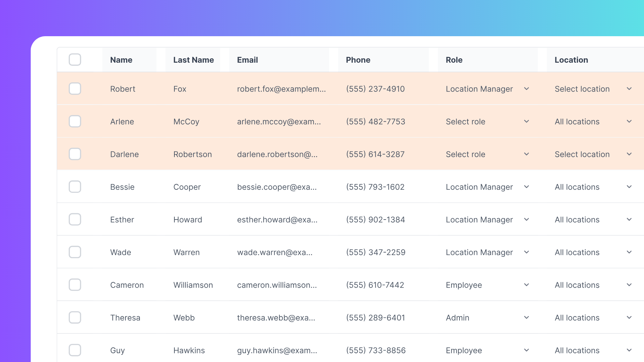Click the Email column header

coord(248,60)
